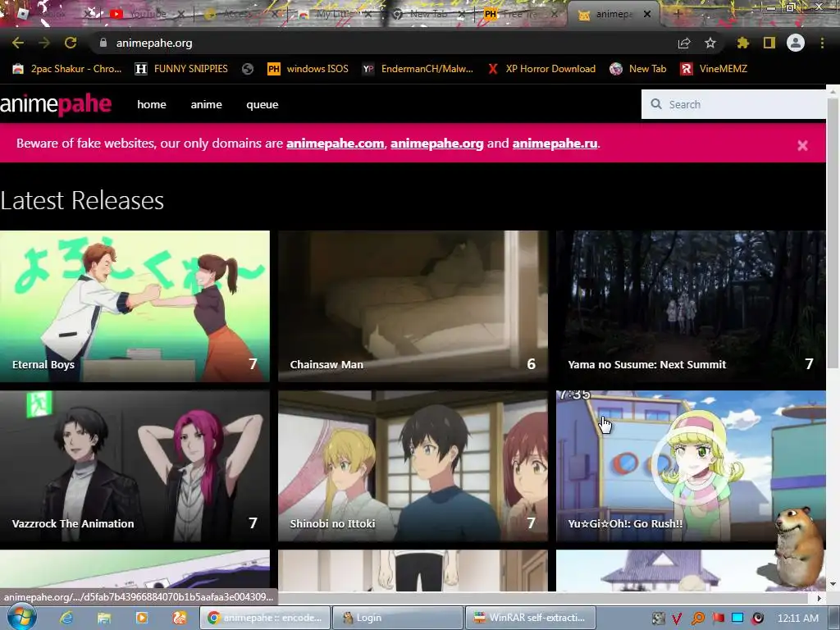Open the XP Horror Download bookmark
The height and width of the screenshot is (630, 840).
[x=541, y=69]
